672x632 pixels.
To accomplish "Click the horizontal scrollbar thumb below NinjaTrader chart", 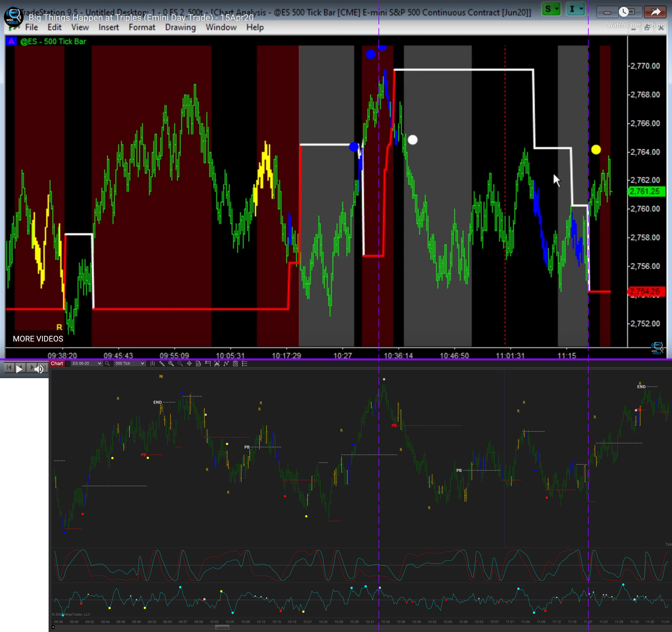I will coord(222,627).
